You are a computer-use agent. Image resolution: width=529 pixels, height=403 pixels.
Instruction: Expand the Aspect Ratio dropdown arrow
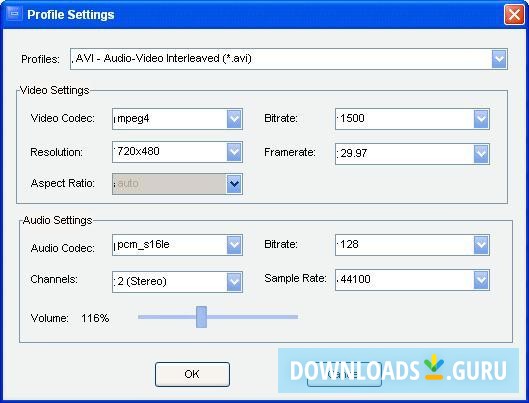(x=234, y=184)
